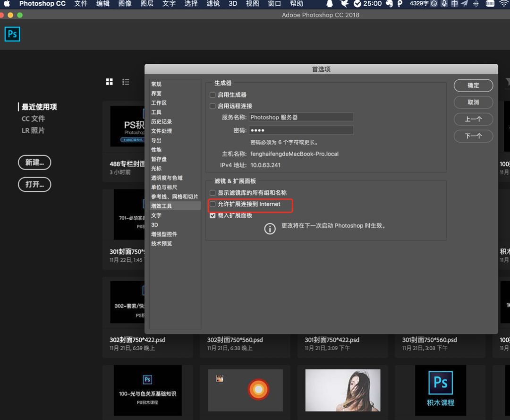Image resolution: width=510 pixels, height=420 pixels.
Task: Select 参考线、网格和切片 in preferences list
Action: pyautogui.click(x=175, y=197)
